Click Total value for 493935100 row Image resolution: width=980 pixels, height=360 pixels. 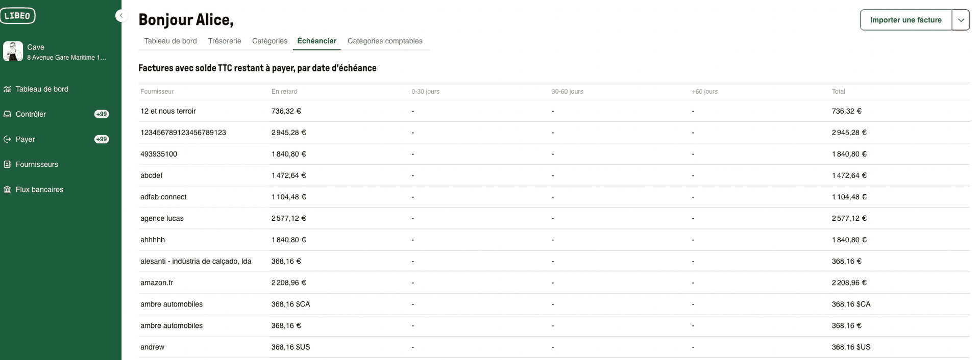point(849,154)
